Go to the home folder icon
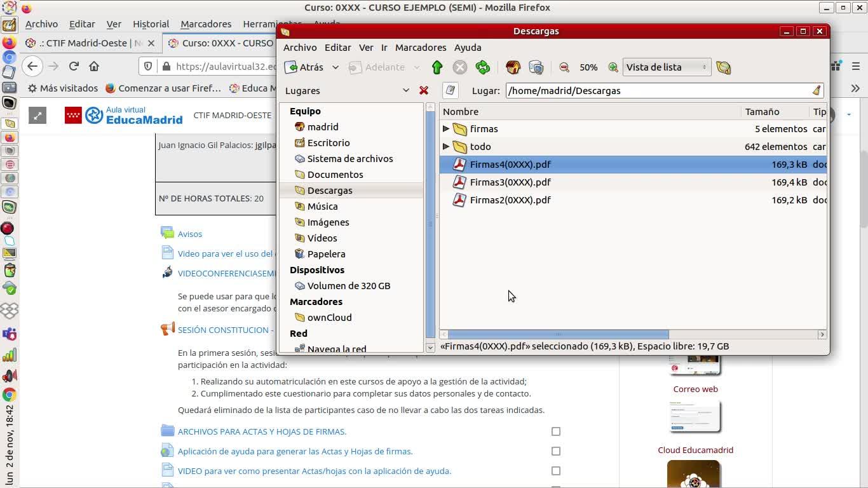This screenshot has height=488, width=868. 513,67
